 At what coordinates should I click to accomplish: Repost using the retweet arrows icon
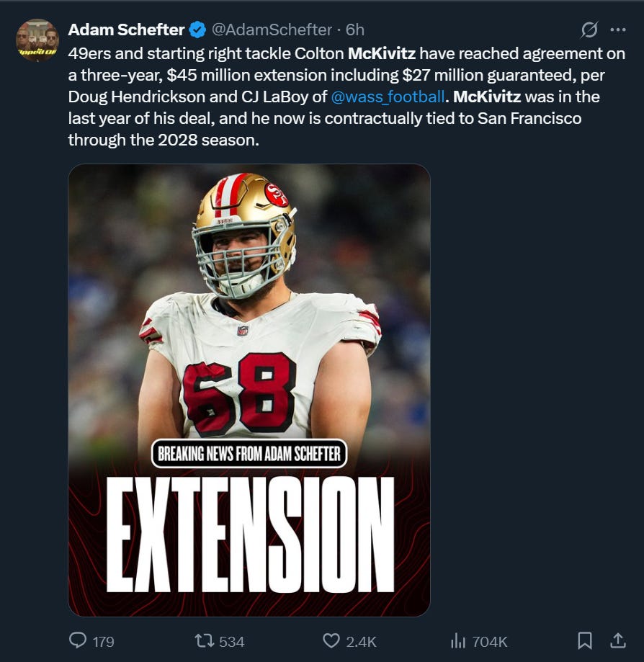[205, 640]
